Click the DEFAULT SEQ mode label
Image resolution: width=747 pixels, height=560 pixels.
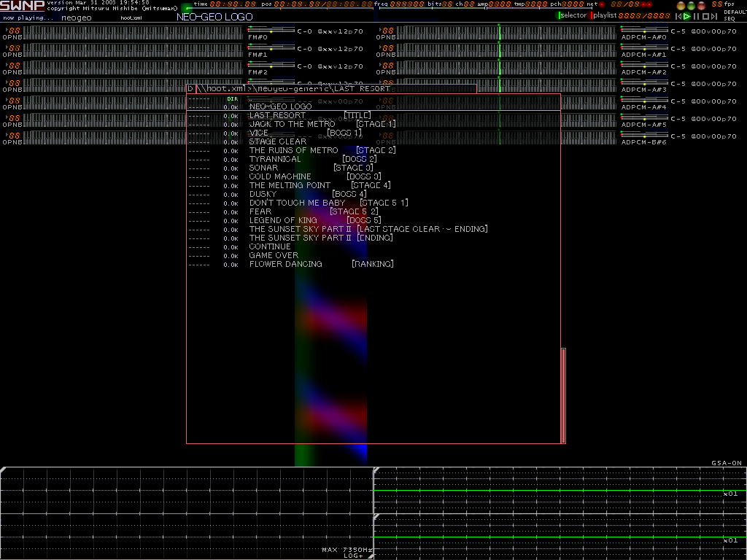pos(735,15)
